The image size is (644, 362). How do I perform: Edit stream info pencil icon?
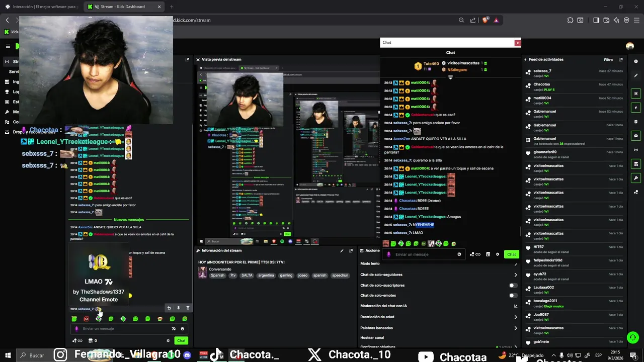coord(342,250)
